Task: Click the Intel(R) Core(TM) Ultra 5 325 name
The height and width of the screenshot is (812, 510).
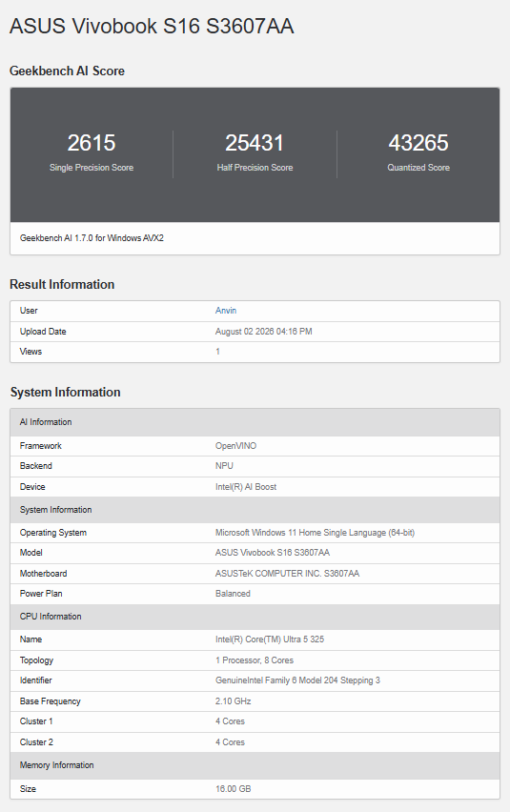Action: [270, 639]
